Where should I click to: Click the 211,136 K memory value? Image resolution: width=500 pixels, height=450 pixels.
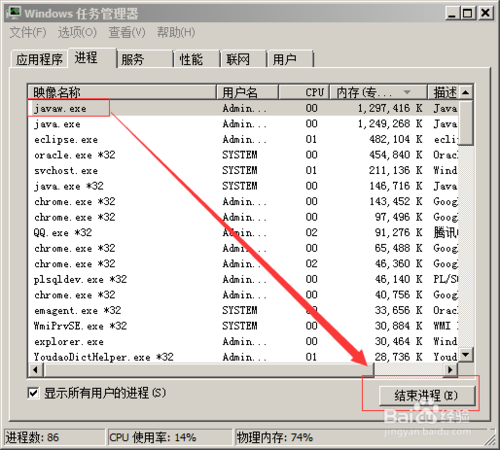(396, 171)
